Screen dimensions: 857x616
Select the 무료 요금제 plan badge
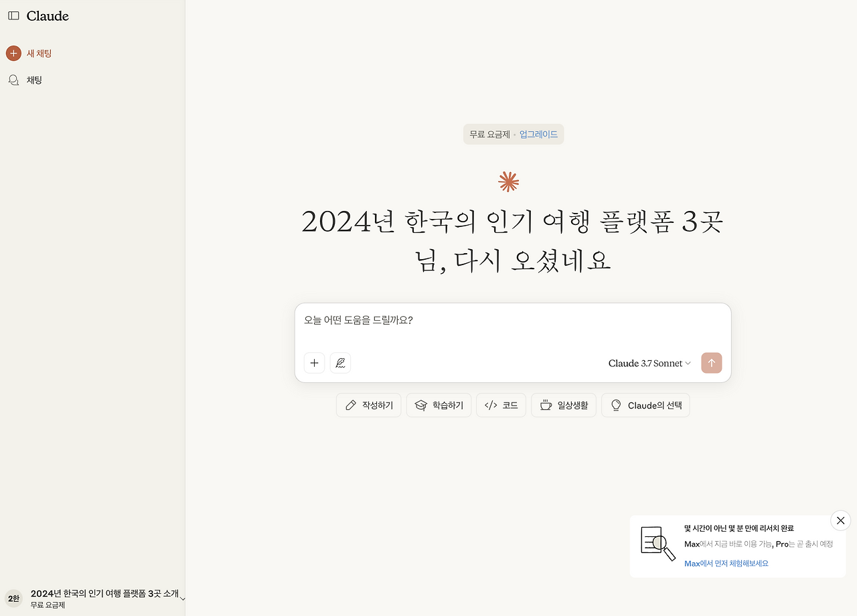tap(489, 134)
